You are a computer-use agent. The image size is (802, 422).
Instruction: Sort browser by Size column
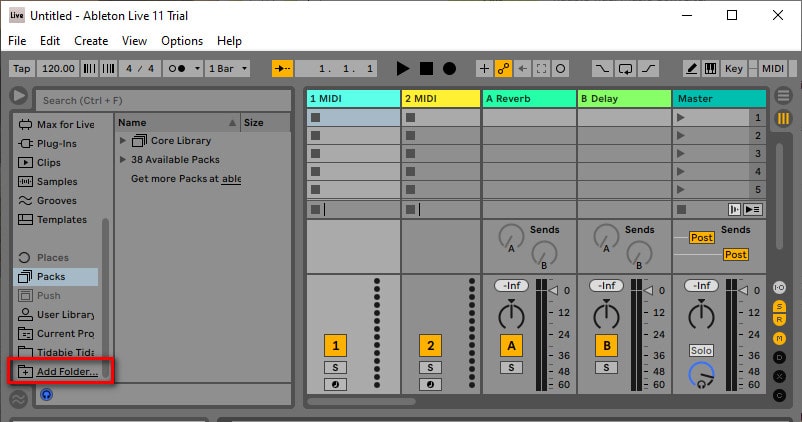265,123
